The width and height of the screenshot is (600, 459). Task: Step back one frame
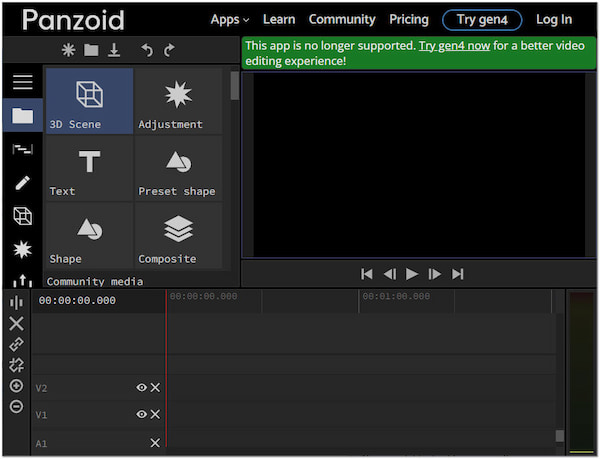390,274
